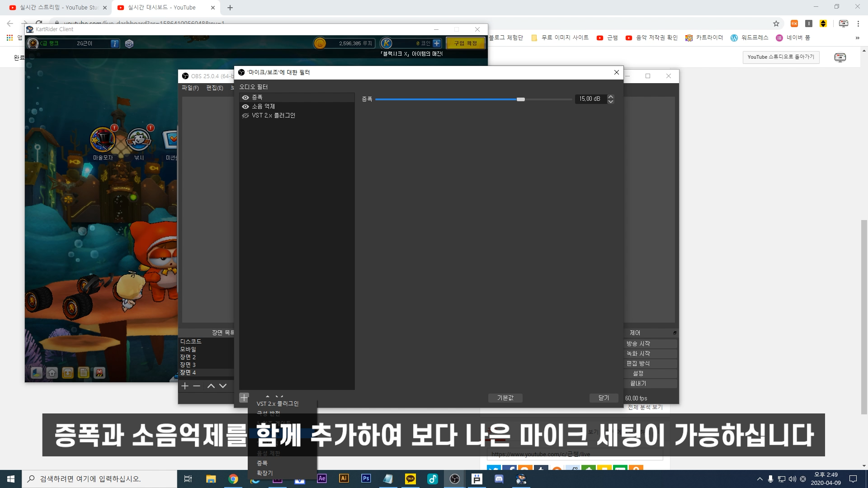Expand hidden bookmarks with double chevron
This screenshot has height=488, width=868.
coord(857,38)
